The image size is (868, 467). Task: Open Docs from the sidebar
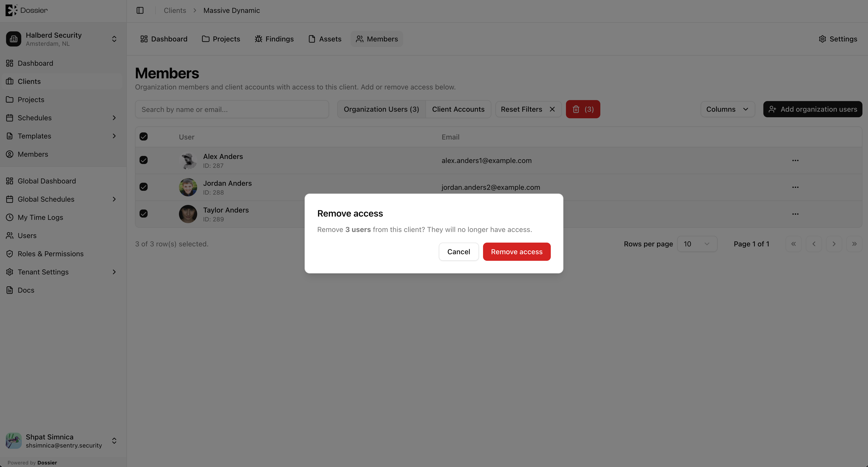point(26,290)
